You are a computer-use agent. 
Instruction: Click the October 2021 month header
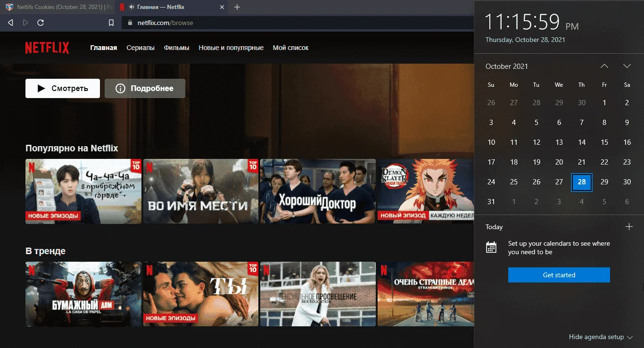coord(507,66)
